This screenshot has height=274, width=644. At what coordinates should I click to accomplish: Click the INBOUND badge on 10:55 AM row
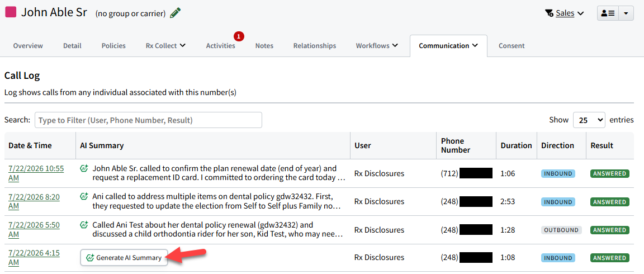tap(558, 173)
